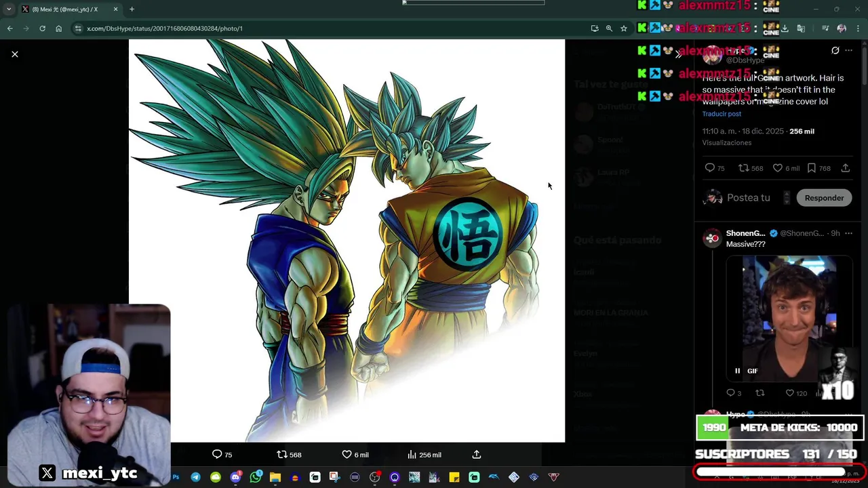Select the x.com address bar URL
This screenshot has height=488, width=868.
click(x=165, y=28)
